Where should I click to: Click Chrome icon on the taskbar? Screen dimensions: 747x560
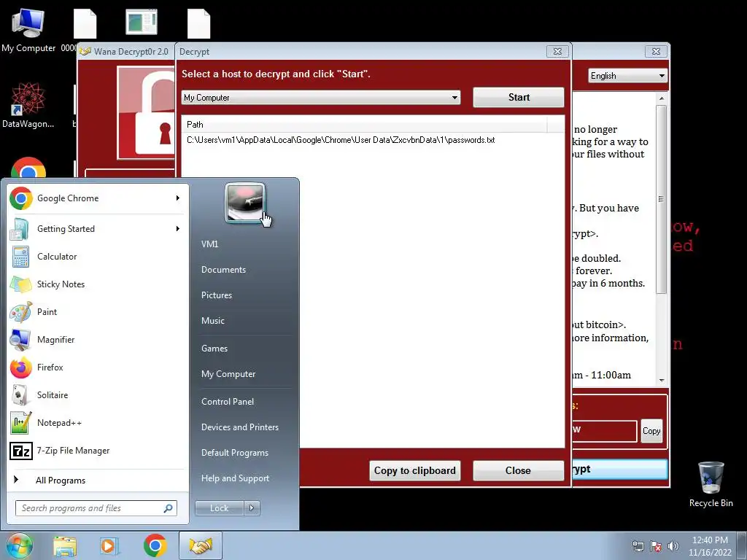pyautogui.click(x=155, y=545)
